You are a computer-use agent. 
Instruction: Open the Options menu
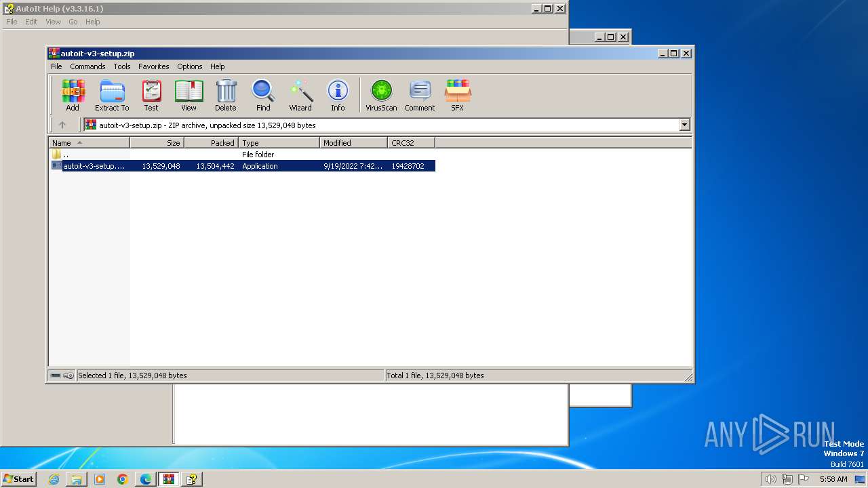[x=190, y=66]
